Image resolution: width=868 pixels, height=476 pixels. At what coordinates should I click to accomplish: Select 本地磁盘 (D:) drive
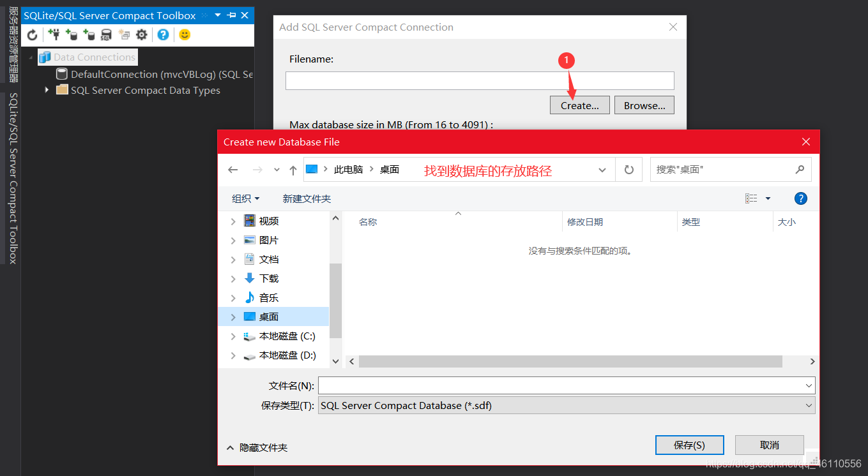[287, 355]
